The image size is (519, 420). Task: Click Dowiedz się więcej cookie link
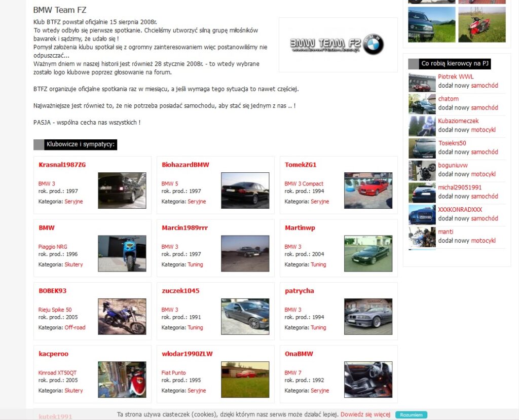point(365,414)
